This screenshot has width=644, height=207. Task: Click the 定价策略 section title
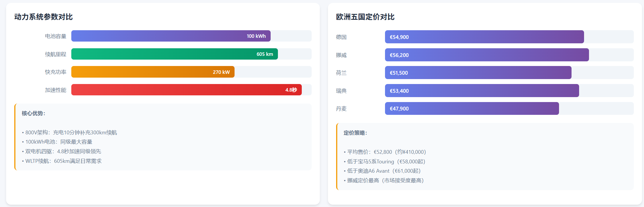pyautogui.click(x=355, y=133)
